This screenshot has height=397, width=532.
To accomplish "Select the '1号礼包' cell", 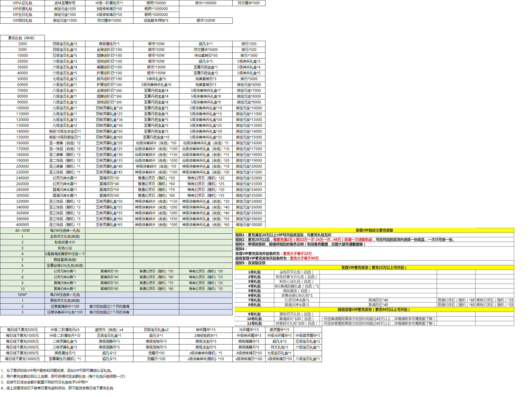I will click(x=254, y=272).
